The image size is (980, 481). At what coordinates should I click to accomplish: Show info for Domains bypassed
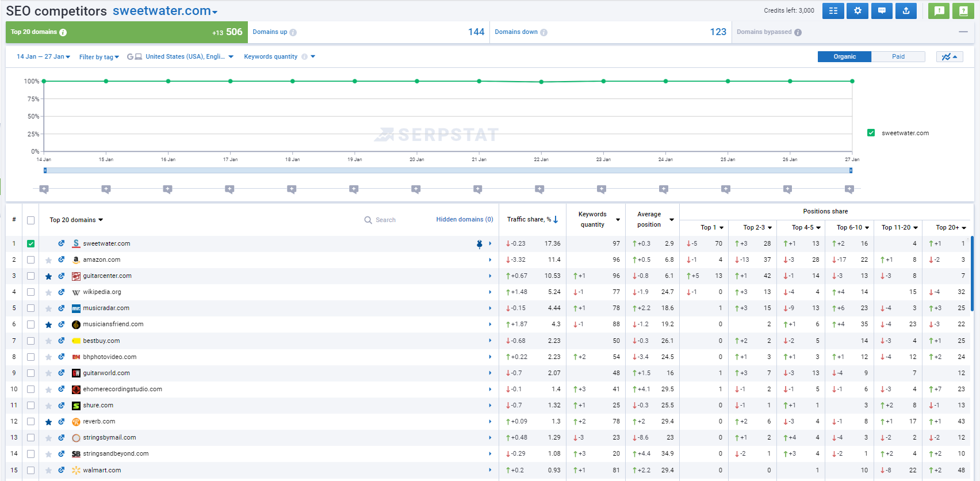pyautogui.click(x=798, y=32)
